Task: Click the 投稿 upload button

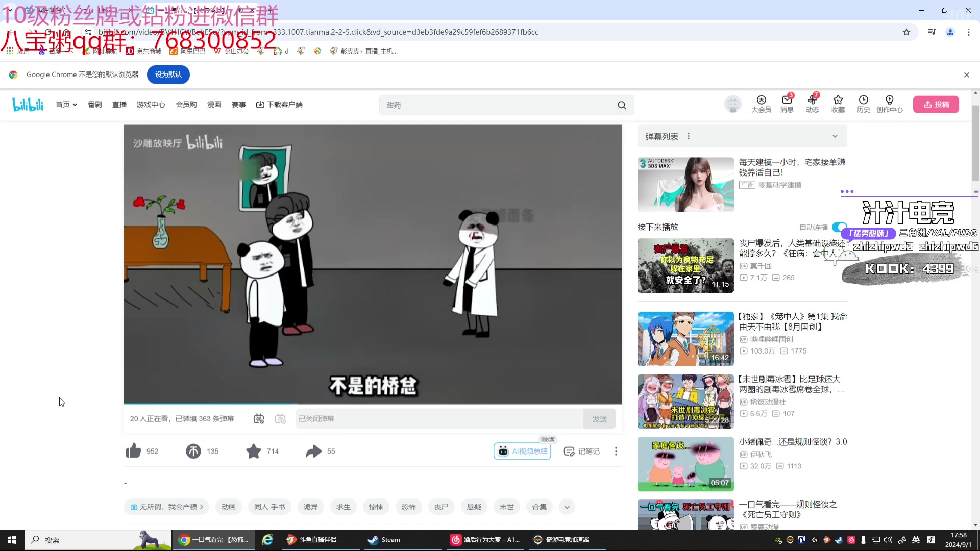Action: coord(936,105)
